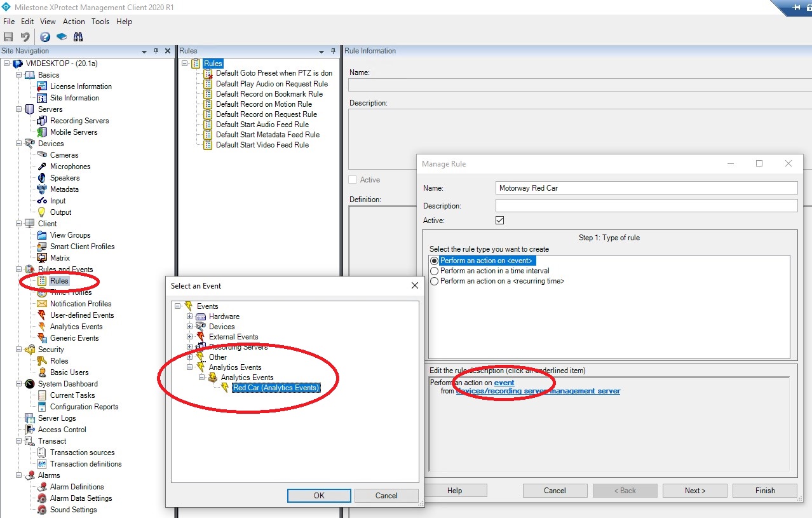The width and height of the screenshot is (812, 518).
Task: Click the Description field in Manage Rule
Action: click(646, 206)
